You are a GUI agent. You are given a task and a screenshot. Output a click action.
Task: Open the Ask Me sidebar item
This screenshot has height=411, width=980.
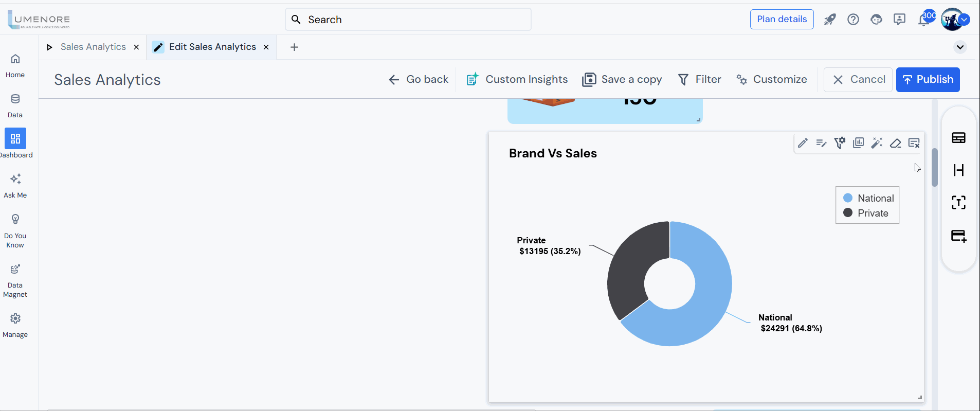point(15,185)
